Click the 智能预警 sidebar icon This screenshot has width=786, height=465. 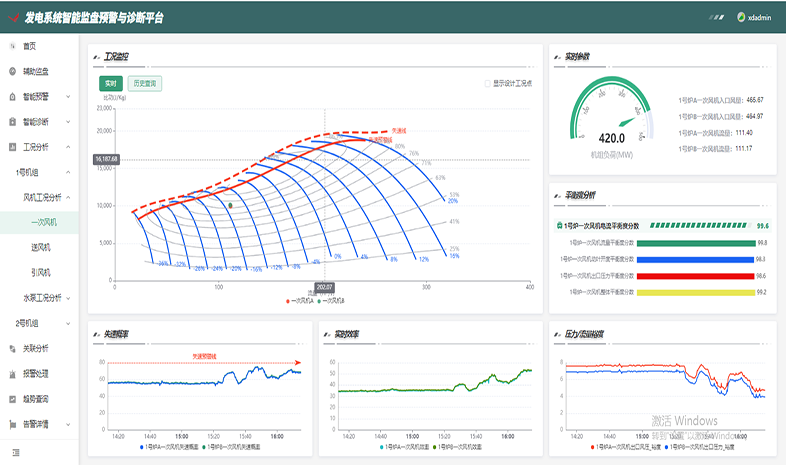point(12,97)
